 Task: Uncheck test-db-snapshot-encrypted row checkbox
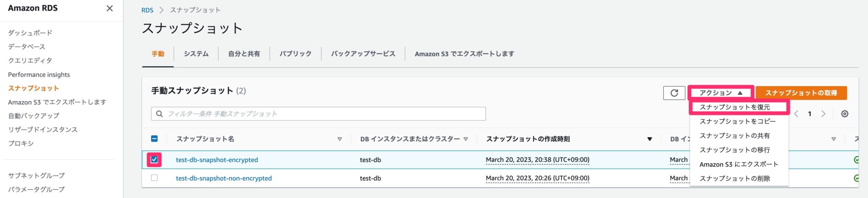tap(154, 160)
